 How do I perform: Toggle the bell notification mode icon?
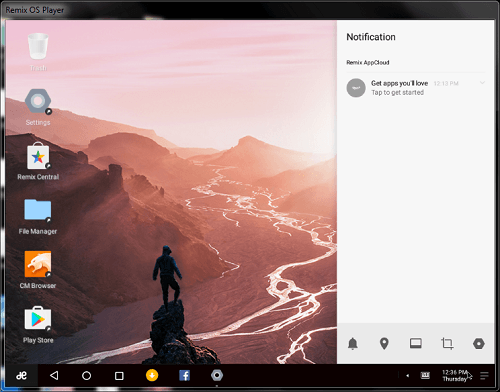[353, 343]
